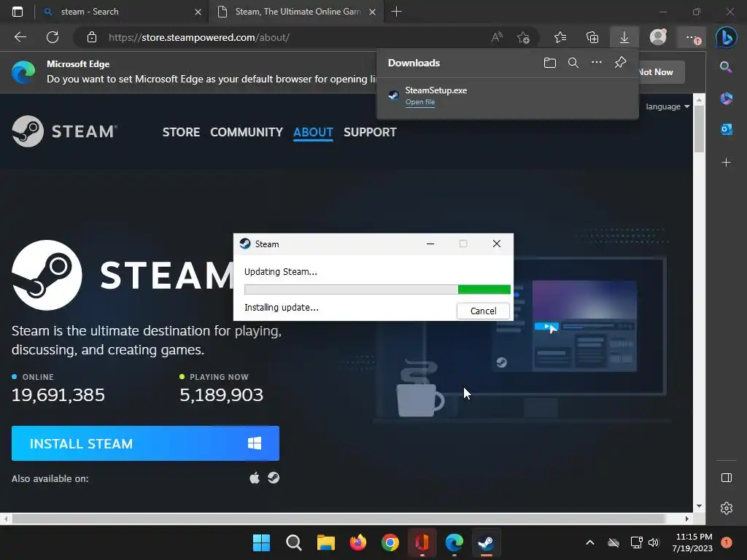Add this page to favorites star
747x560 pixels.
(x=523, y=37)
